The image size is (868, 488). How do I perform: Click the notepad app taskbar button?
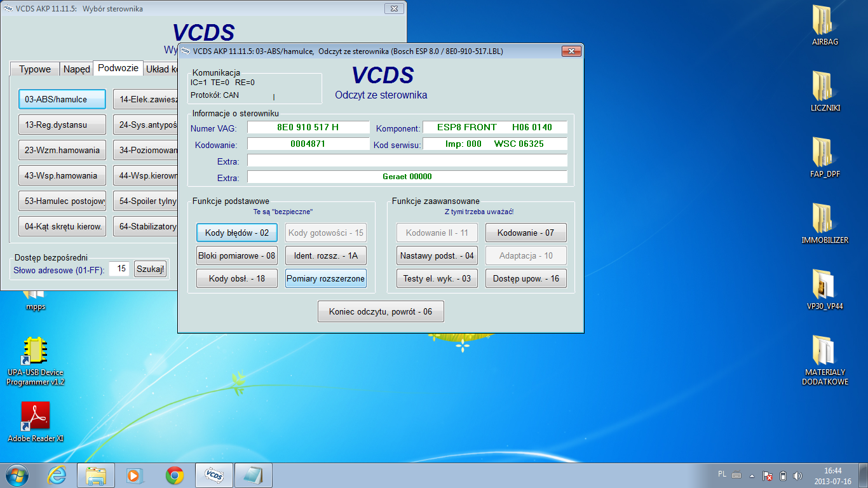254,475
